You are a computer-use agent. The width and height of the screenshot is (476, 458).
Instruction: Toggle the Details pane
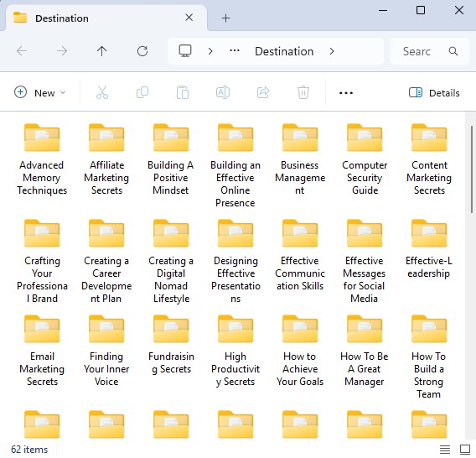434,92
